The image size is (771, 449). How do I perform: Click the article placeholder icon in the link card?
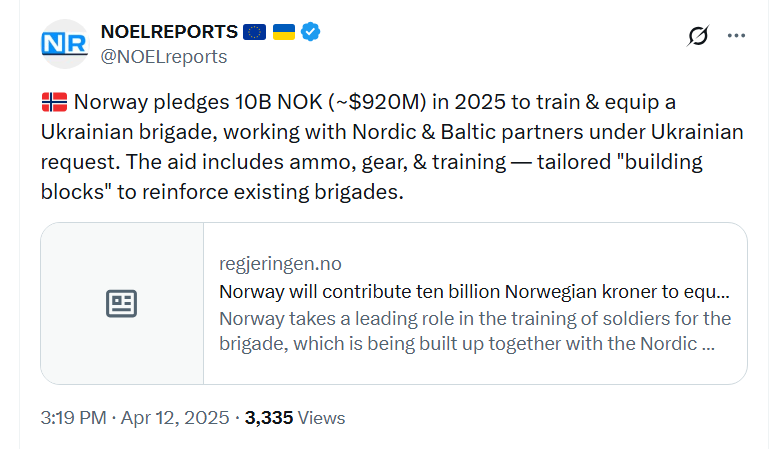pyautogui.click(x=121, y=303)
